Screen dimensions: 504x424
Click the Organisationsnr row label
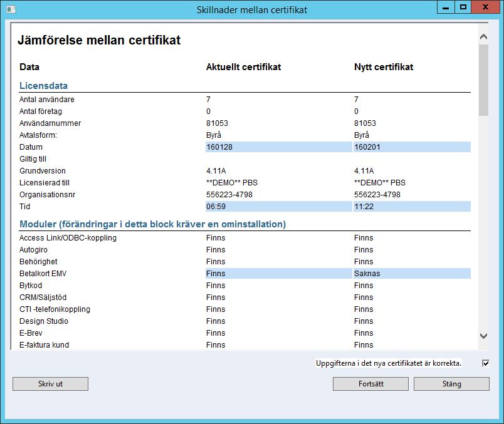point(47,195)
